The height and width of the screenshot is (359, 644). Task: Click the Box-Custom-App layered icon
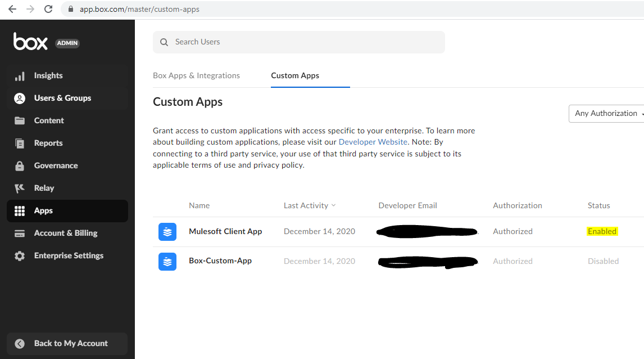click(167, 261)
